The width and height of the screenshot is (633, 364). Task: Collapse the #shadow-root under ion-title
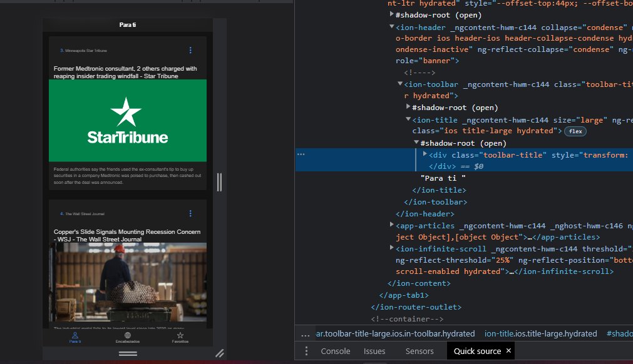point(416,143)
